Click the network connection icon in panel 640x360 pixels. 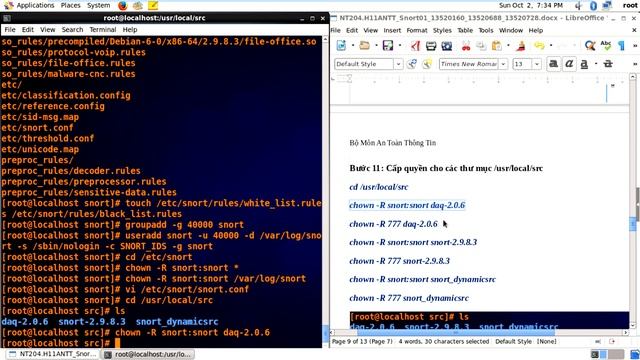coord(607,6)
